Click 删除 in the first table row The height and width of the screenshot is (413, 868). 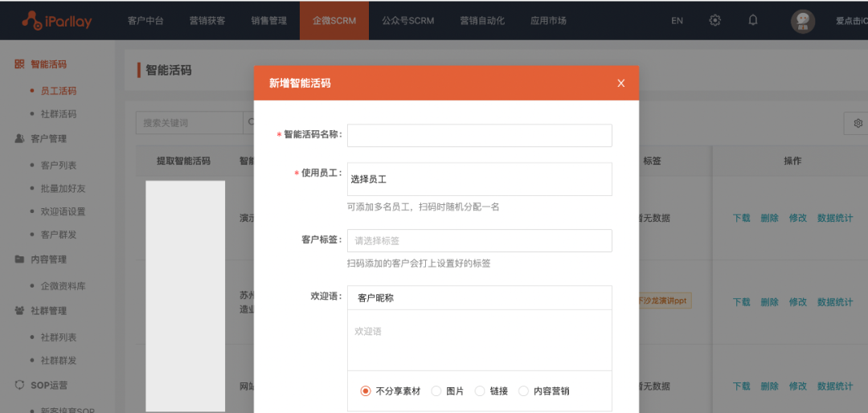pos(769,218)
